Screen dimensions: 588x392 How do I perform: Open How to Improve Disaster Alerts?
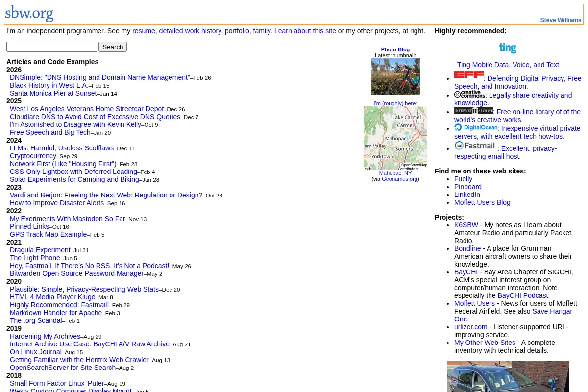tap(57, 203)
